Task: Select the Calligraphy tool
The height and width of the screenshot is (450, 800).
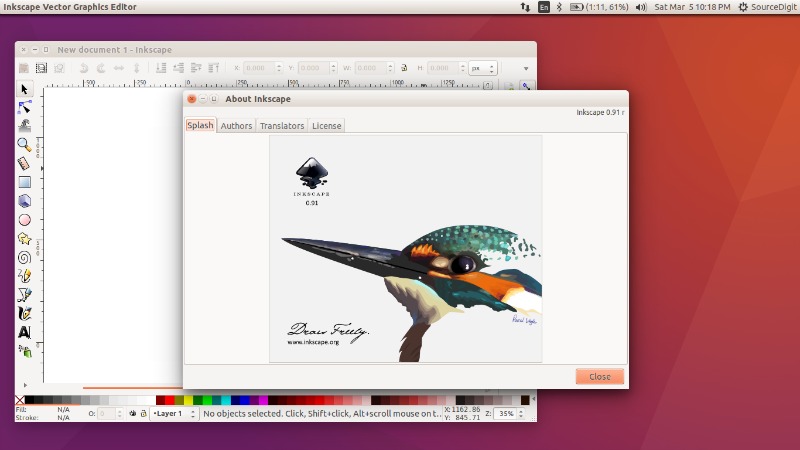Action: tap(24, 313)
